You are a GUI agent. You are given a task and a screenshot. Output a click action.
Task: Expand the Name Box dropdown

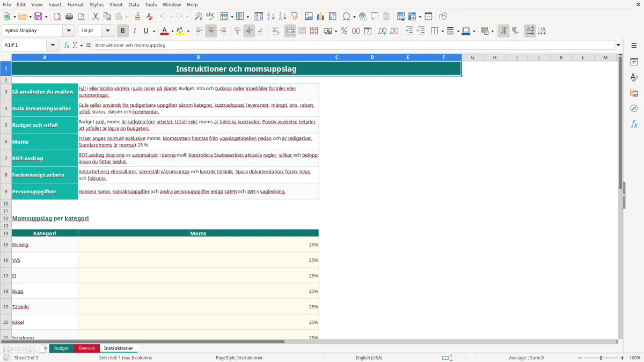(x=53, y=46)
